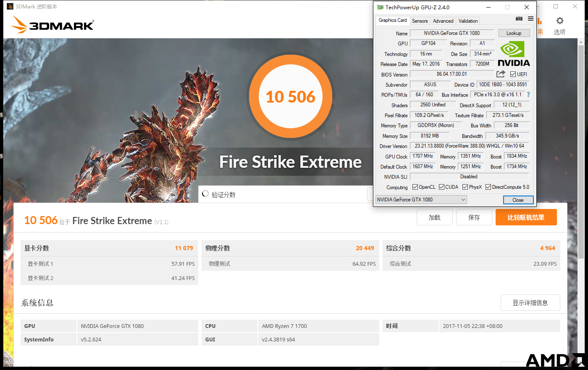Click the Memory Size 8192 MB field
The height and width of the screenshot is (370, 588).
pyautogui.click(x=430, y=136)
